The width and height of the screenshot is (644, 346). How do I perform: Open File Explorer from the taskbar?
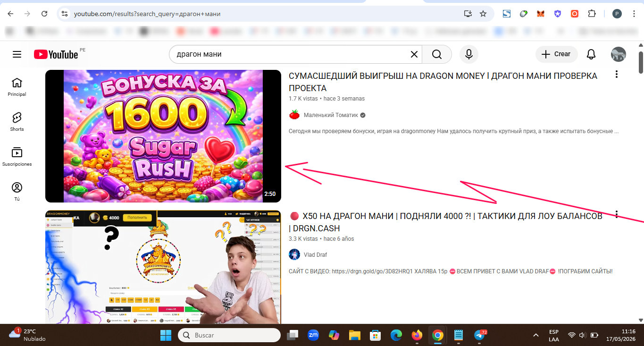355,335
